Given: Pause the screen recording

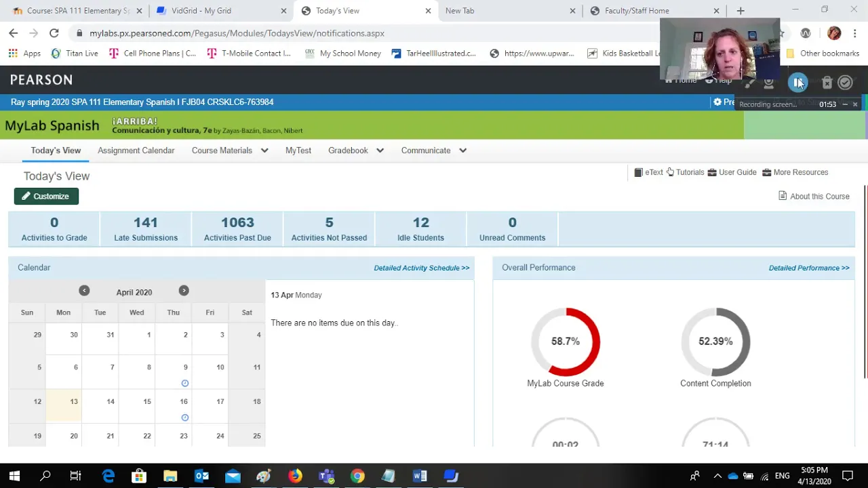Looking at the screenshot, I should (797, 83).
